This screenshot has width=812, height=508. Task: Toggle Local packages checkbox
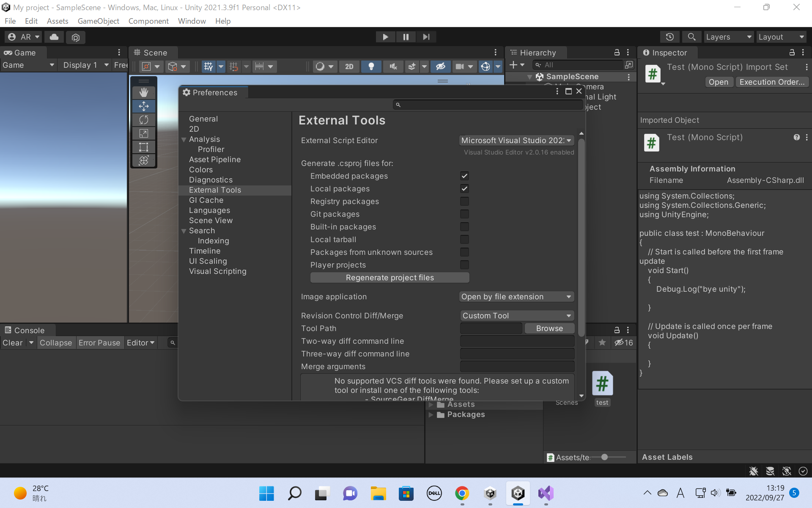coord(464,188)
